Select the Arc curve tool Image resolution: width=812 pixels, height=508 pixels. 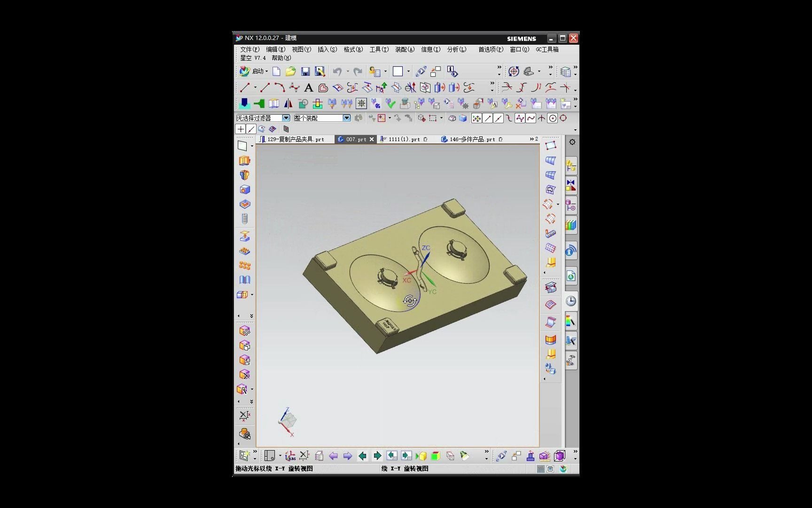click(x=280, y=87)
